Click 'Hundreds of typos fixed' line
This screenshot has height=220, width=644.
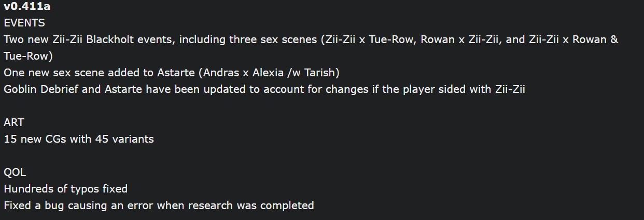(65, 189)
